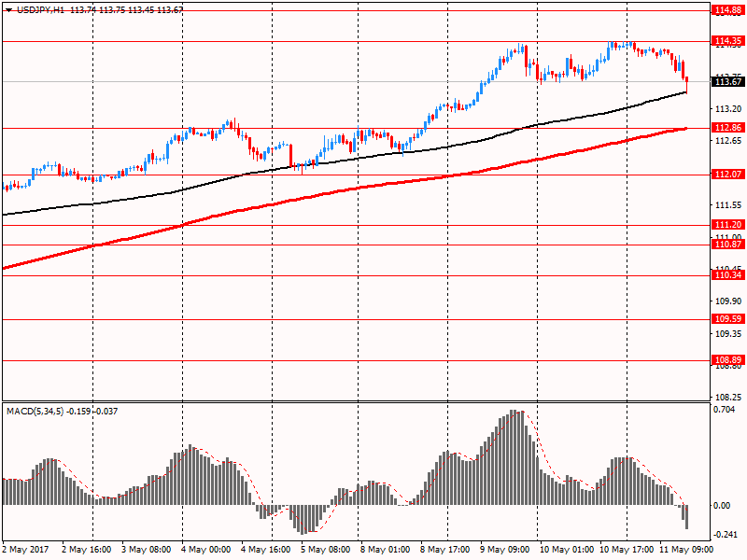Click the 10 May 01:00 time label
Image resolution: width=747 pixels, height=560 pixels.
(x=567, y=550)
